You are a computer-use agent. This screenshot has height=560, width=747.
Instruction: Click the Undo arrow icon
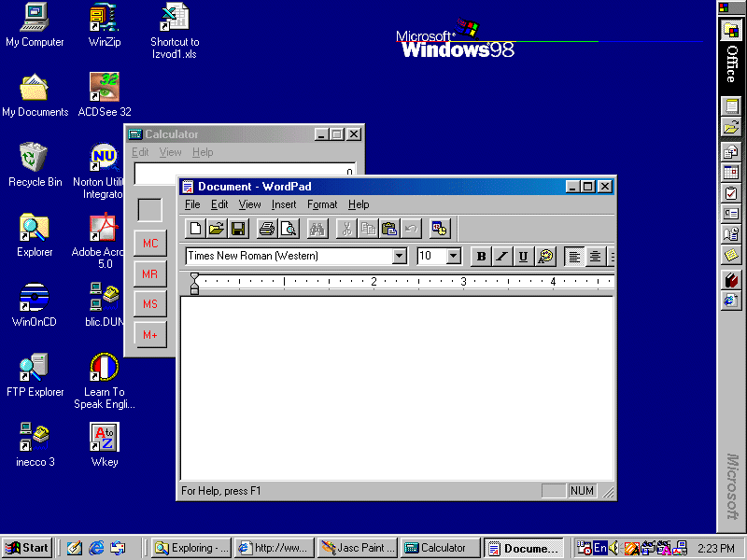(411, 229)
